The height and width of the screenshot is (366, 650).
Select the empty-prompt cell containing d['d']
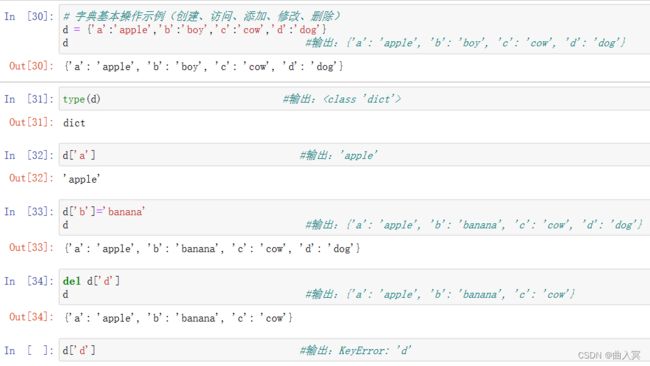[354, 350]
